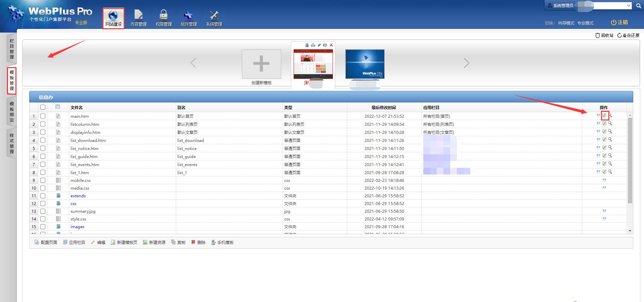This screenshot has width=644, height=302.
Task: Click visual edit icon for main.htm
Action: click(x=604, y=115)
